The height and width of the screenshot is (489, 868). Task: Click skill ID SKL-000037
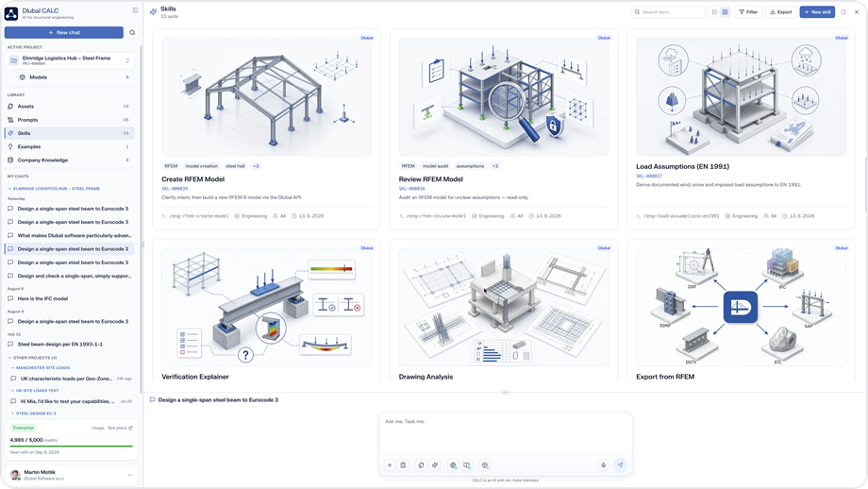649,177
